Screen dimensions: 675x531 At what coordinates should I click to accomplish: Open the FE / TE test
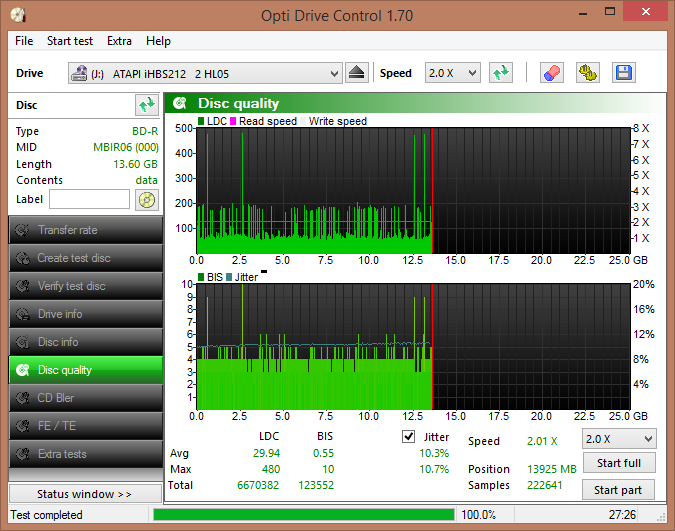pos(86,426)
